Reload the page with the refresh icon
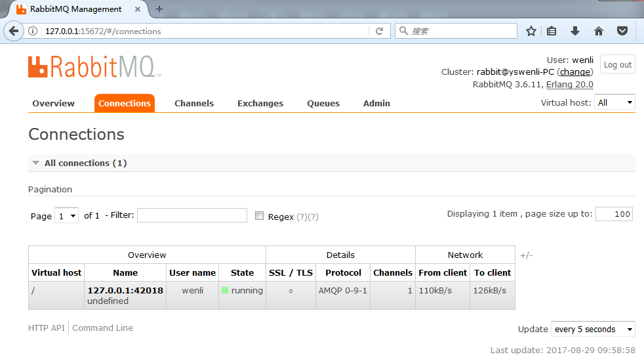Screen dimensions: 644x363 380,31
